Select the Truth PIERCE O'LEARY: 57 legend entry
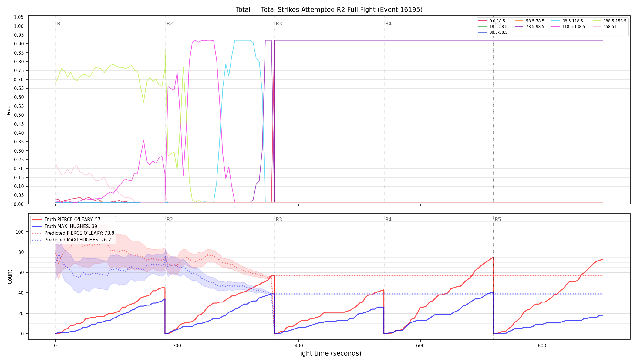637x364 pixels. [72, 220]
